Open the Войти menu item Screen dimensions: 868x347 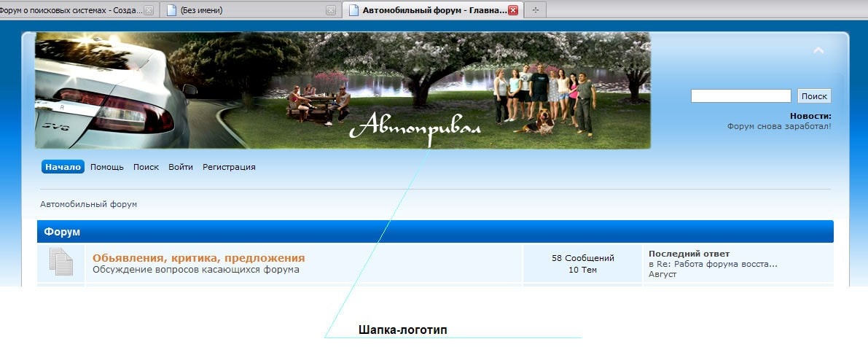pyautogui.click(x=181, y=167)
